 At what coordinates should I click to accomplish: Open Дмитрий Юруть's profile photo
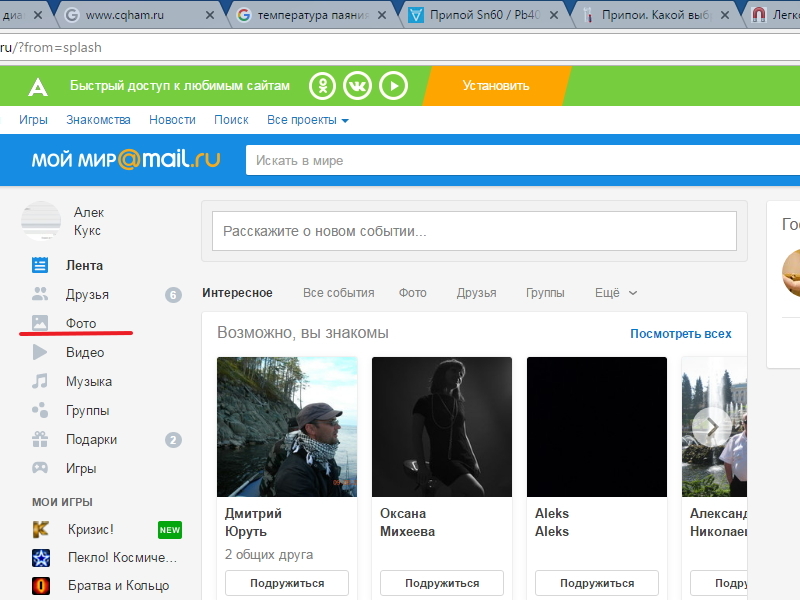coord(287,427)
